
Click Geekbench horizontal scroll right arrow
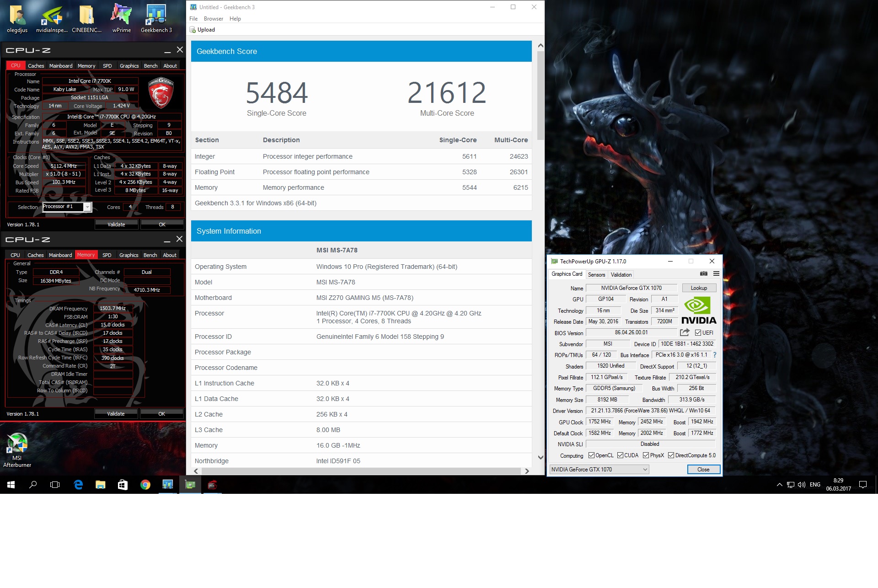tap(527, 471)
